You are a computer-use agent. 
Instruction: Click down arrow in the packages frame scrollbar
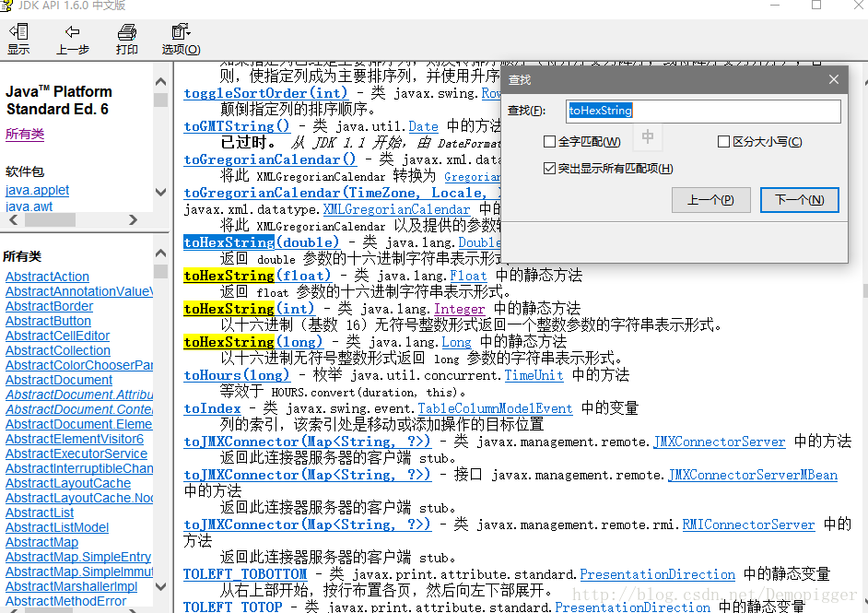click(x=160, y=193)
